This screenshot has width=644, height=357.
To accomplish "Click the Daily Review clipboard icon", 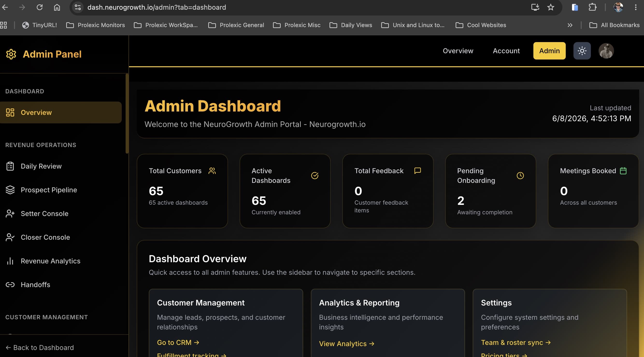I will coord(10,166).
